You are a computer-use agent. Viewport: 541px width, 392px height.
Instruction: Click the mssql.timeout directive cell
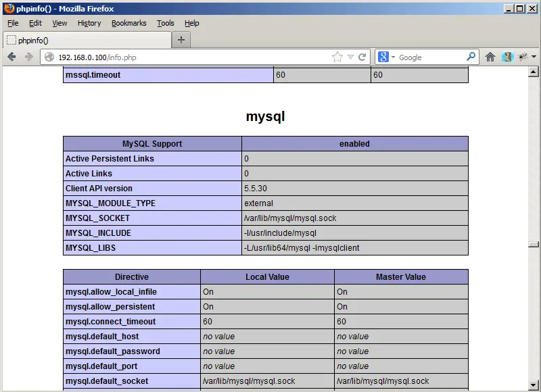click(168, 75)
